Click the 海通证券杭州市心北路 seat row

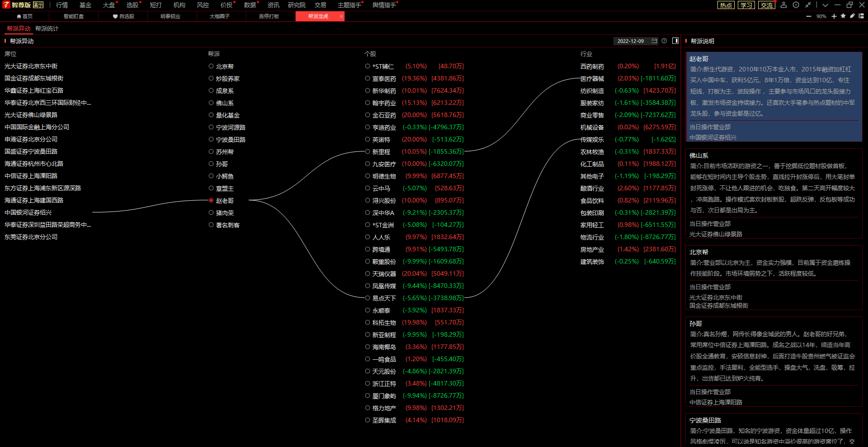pos(34,164)
